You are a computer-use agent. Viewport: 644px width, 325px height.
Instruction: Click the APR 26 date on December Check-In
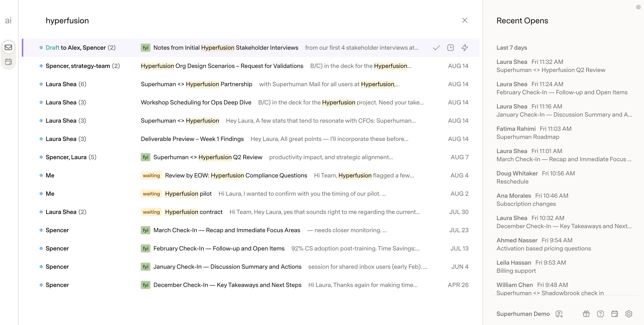pyautogui.click(x=458, y=285)
